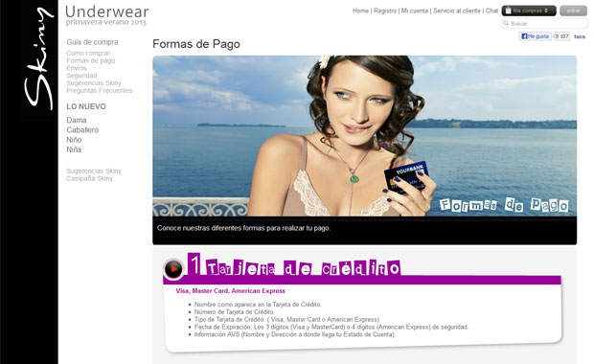Click the entrar login button
594x364 pixels.
tap(573, 11)
